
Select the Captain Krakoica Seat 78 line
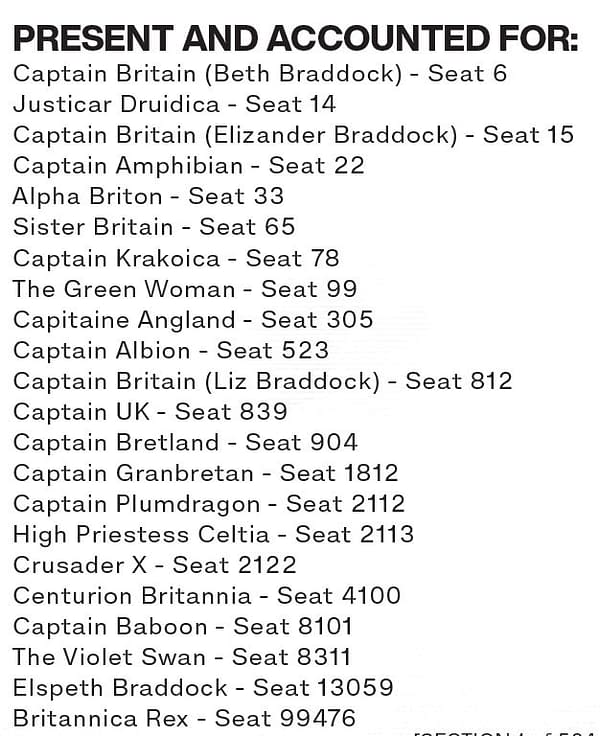[x=176, y=258]
